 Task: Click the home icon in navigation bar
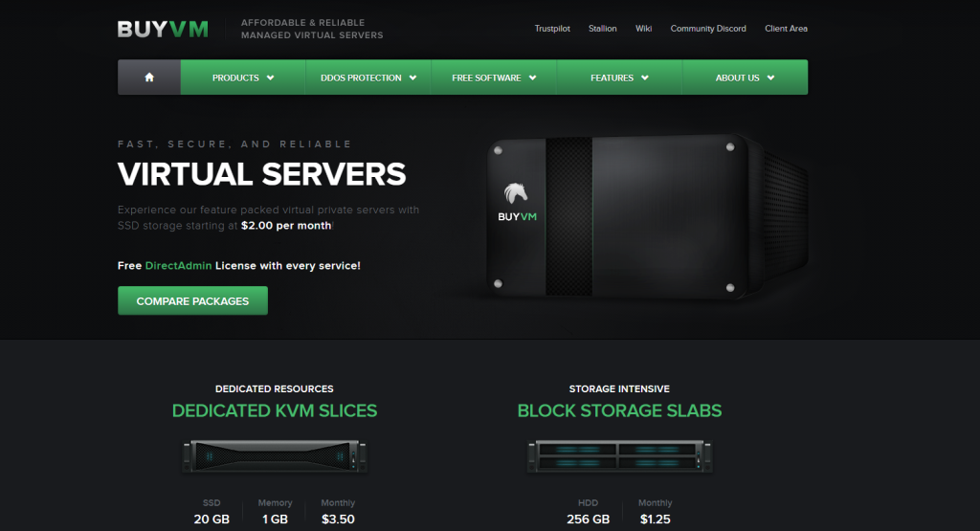coord(148,77)
